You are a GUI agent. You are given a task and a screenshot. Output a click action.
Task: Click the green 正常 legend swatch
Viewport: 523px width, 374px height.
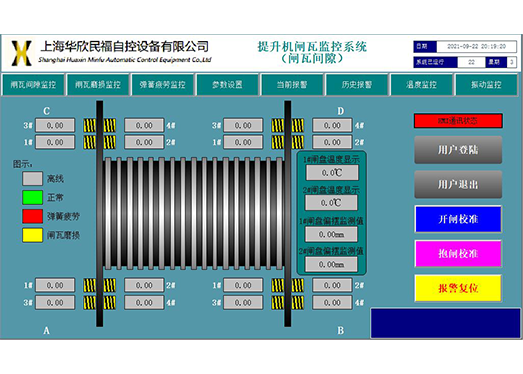pyautogui.click(x=32, y=197)
